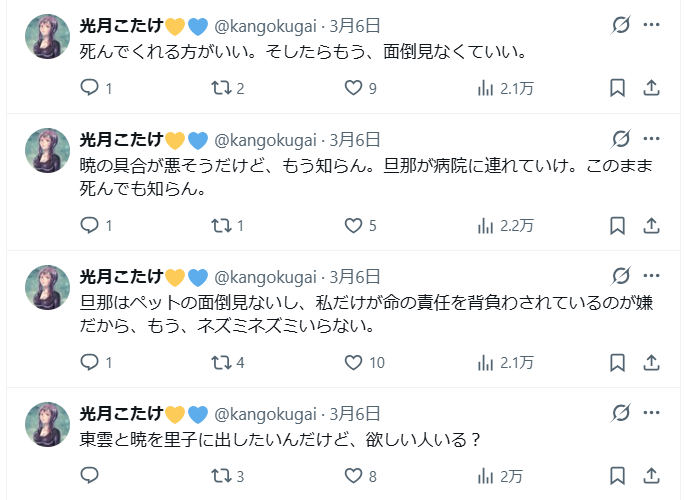The height and width of the screenshot is (500, 684).
Task: Reply to the first post
Action: point(90,88)
